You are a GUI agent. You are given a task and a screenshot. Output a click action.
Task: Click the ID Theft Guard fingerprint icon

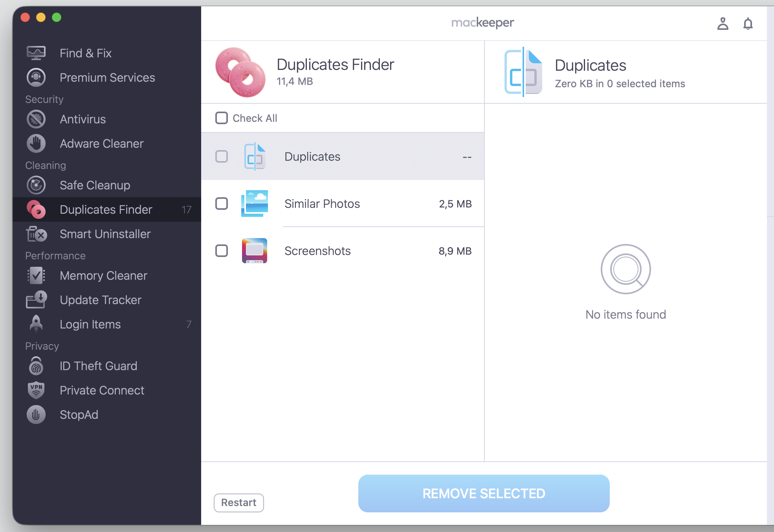36,366
